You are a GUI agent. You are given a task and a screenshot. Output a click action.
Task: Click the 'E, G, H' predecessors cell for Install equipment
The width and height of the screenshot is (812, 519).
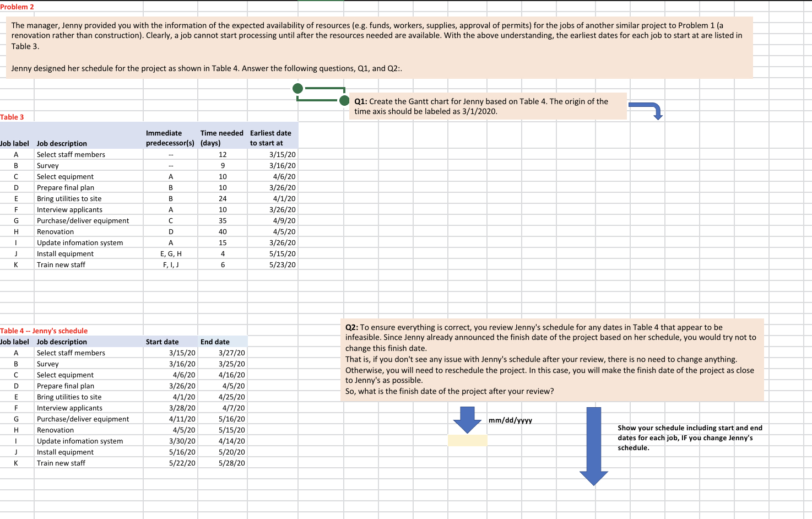pyautogui.click(x=170, y=253)
